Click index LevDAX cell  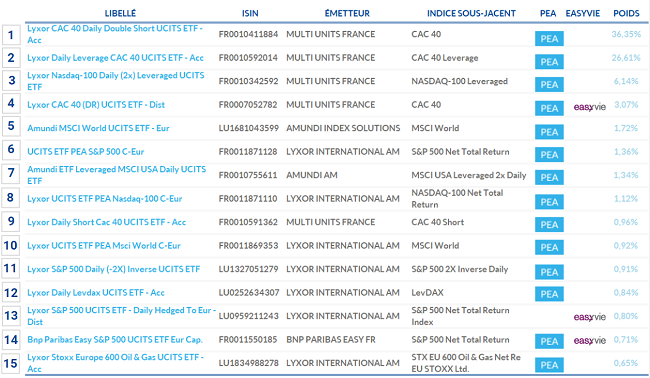pos(427,293)
